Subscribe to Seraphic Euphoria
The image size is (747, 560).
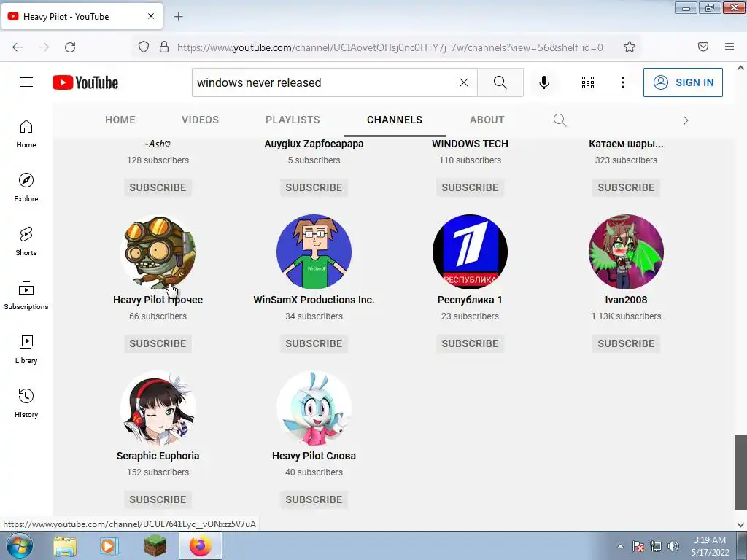tap(158, 499)
